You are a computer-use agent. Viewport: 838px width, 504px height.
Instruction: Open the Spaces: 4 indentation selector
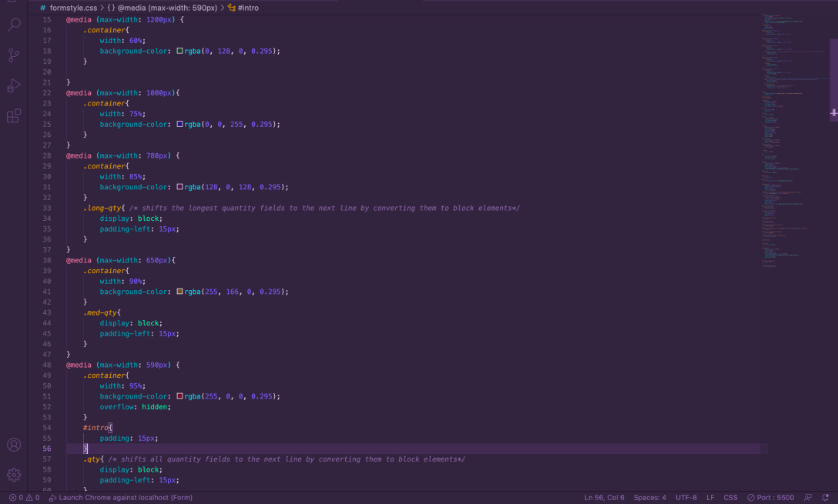(x=650, y=498)
